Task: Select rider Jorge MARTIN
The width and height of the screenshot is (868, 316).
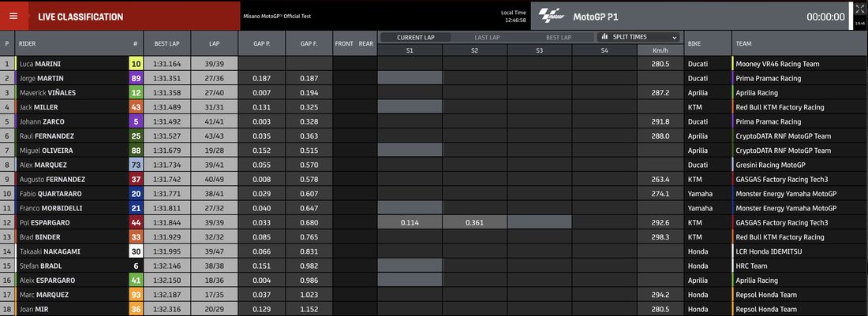Action: pos(42,79)
